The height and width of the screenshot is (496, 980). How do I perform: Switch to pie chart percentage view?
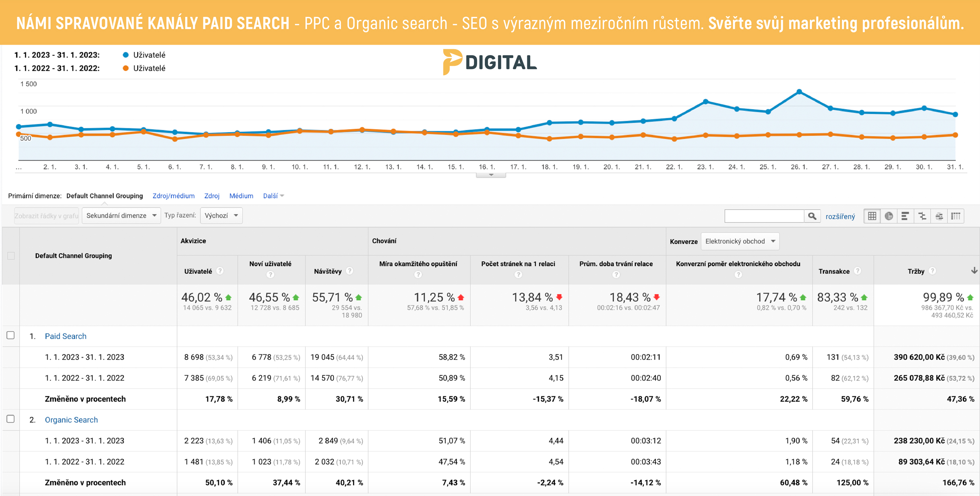click(889, 216)
